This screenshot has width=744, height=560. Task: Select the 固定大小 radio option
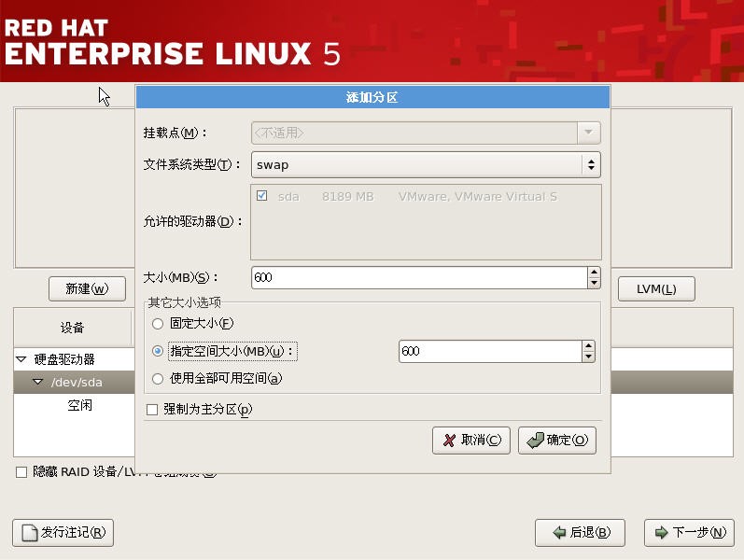tap(157, 323)
